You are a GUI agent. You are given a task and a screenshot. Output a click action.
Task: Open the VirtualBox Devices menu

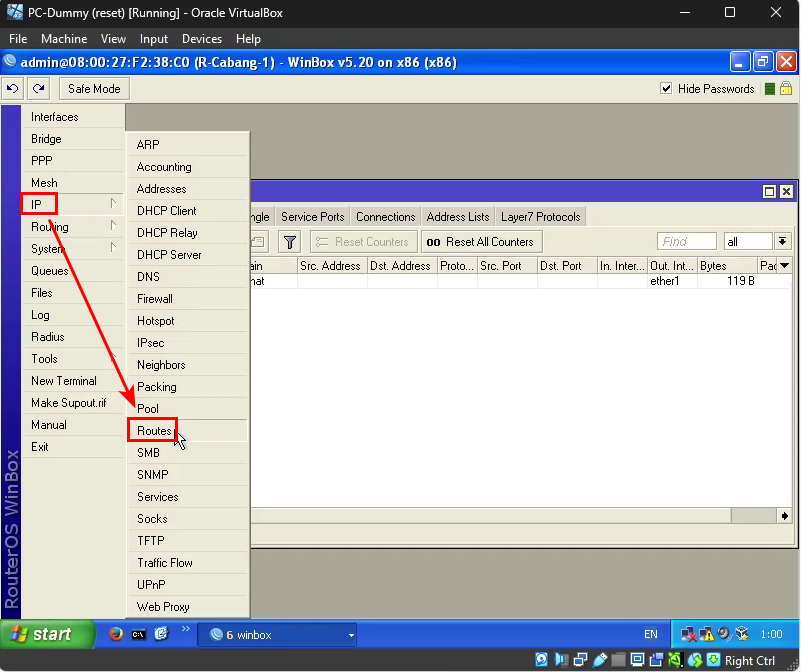pyautogui.click(x=202, y=39)
